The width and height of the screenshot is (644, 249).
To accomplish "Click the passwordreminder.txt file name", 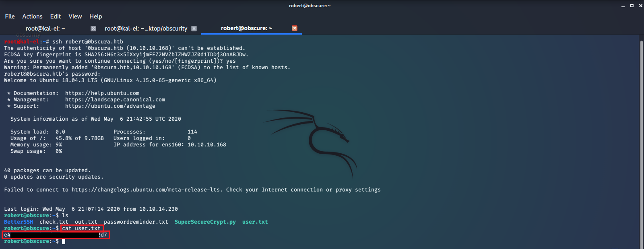I will (x=136, y=222).
